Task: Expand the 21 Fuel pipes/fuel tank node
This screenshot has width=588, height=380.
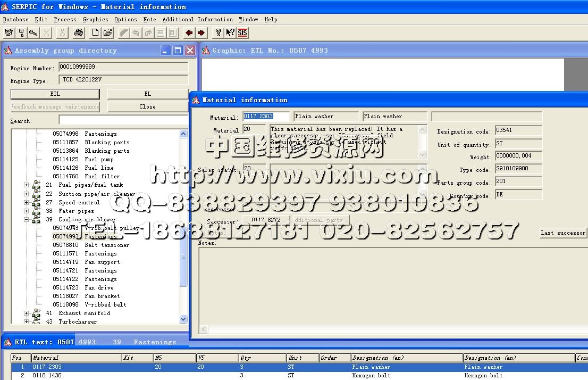Action: (x=27, y=185)
